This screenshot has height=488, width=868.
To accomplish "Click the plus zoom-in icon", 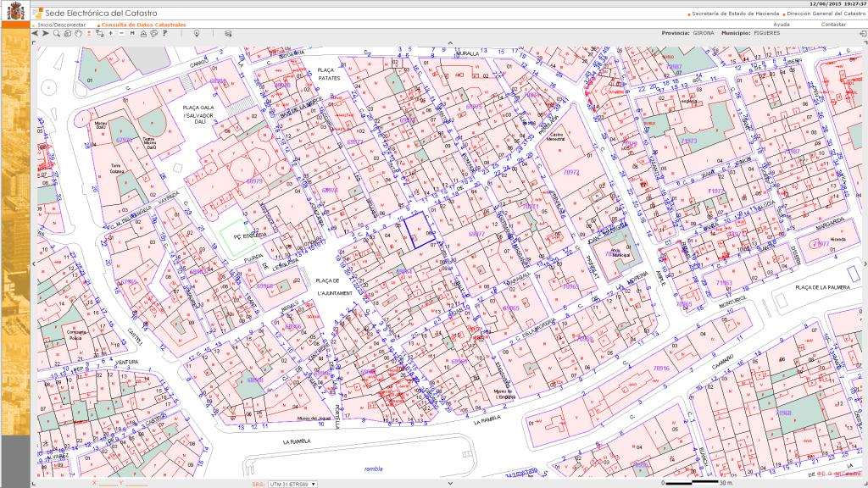I will point(110,33).
